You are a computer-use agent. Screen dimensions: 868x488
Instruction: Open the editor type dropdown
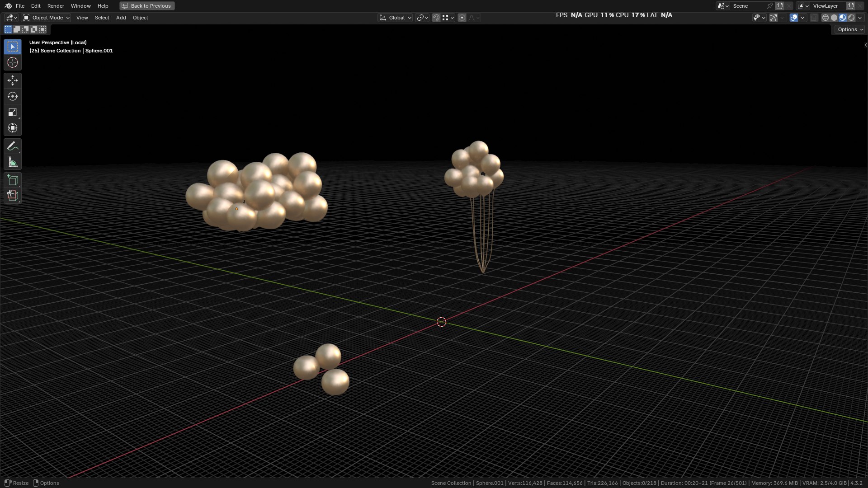[11, 18]
